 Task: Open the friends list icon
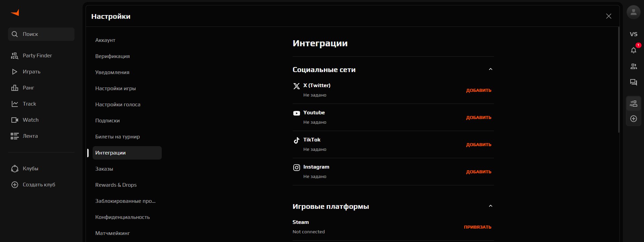pos(633,66)
